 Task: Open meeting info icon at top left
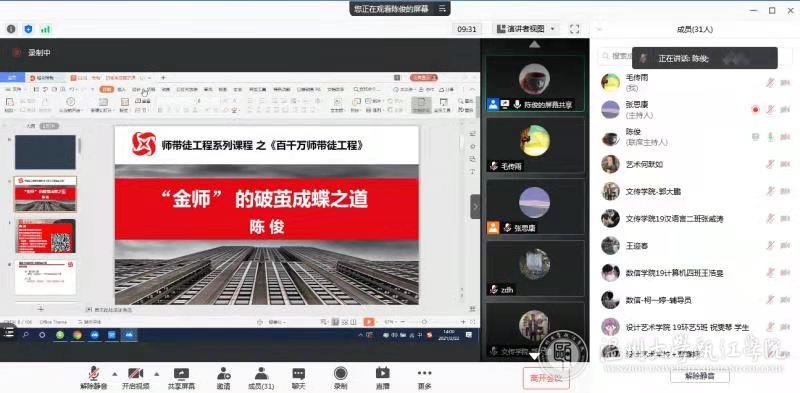coord(11,29)
